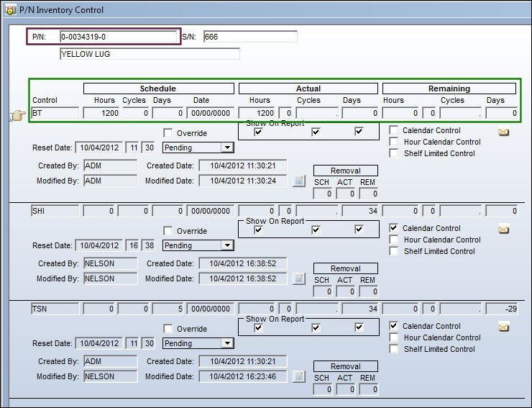Enable Hour Calendar Control for BT
The width and height of the screenshot is (532, 408).
[x=393, y=142]
